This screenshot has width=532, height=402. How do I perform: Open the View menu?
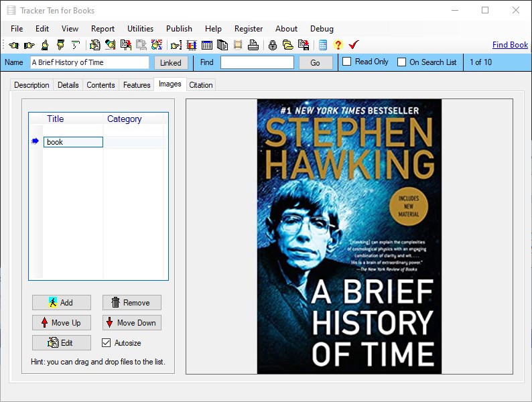(x=70, y=29)
